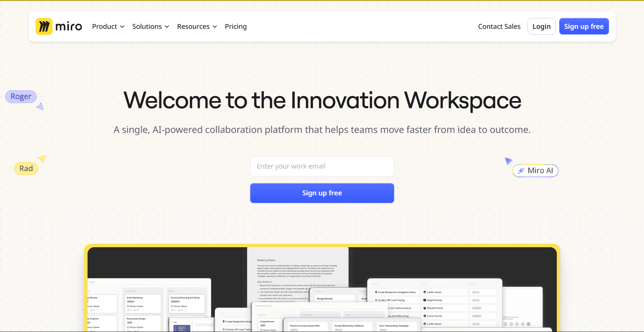Click Wendell Daniel's avatar icon
The width and height of the screenshot is (644, 332).
click(x=424, y=308)
